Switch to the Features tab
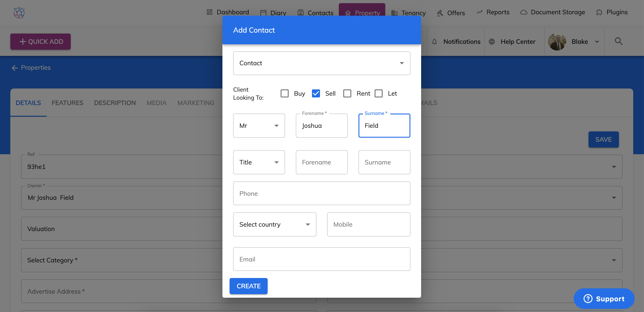This screenshot has width=644, height=312. [67, 103]
